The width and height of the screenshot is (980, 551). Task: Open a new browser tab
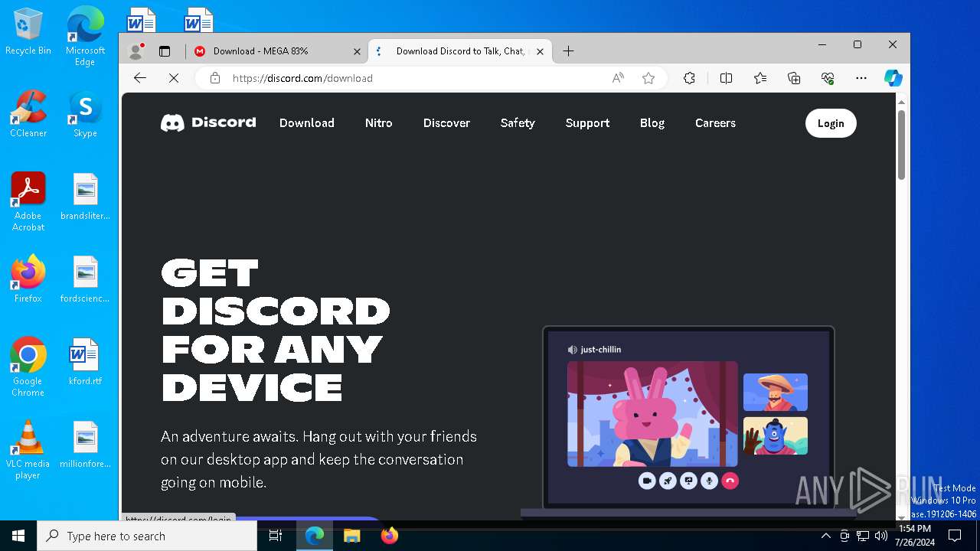click(568, 51)
